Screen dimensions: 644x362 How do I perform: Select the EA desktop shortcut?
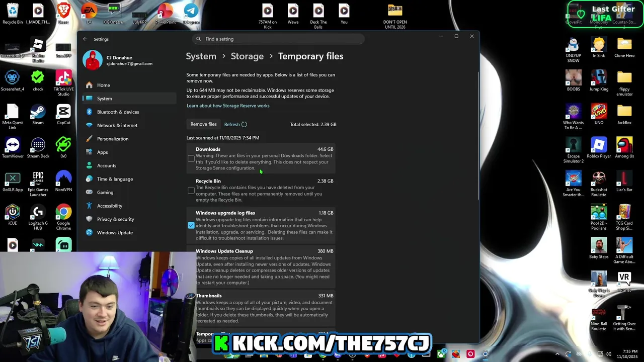89,14
